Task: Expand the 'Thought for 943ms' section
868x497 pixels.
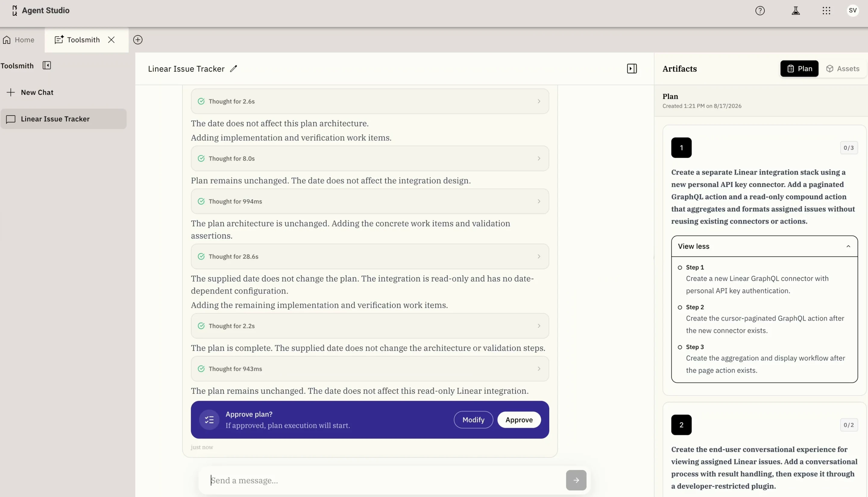Action: tap(370, 369)
